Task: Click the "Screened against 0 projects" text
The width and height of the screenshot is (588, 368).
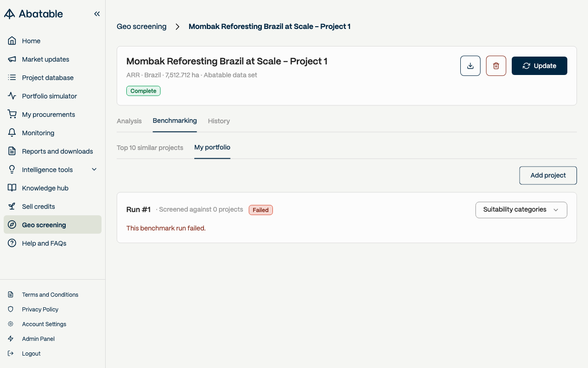Action: coord(201,210)
